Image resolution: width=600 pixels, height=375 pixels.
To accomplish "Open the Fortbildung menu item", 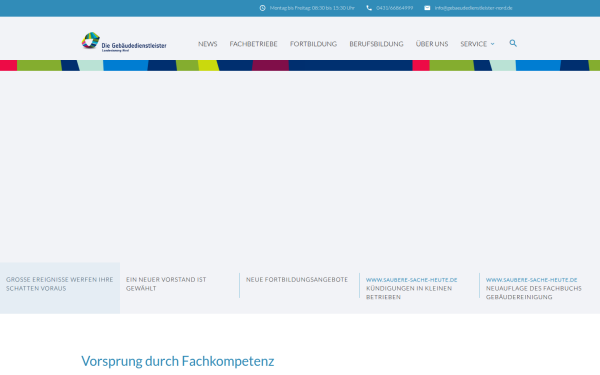I will pos(313,44).
